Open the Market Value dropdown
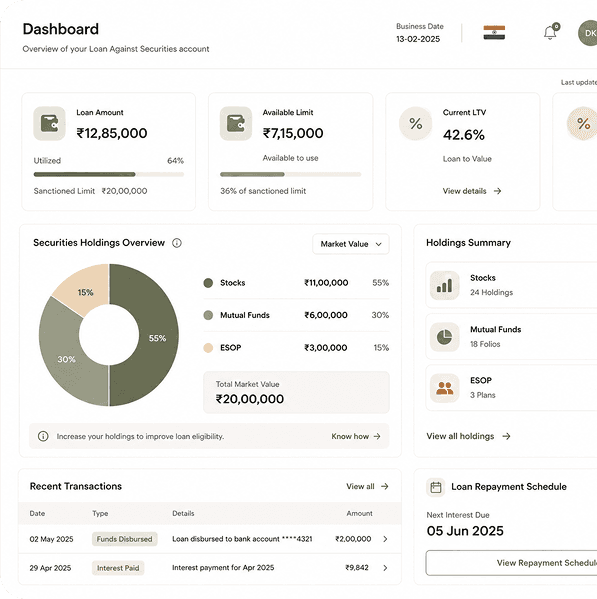Screen dimensions: 597x599 point(351,244)
